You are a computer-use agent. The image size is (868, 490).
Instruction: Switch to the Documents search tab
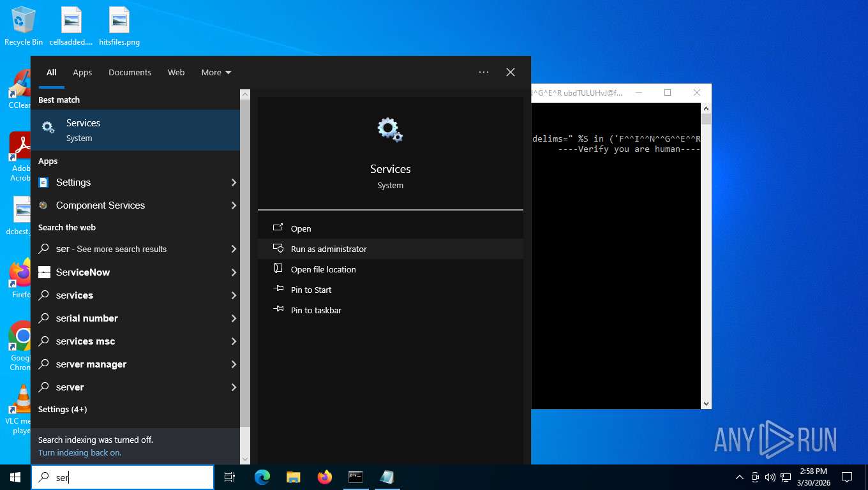(x=130, y=72)
